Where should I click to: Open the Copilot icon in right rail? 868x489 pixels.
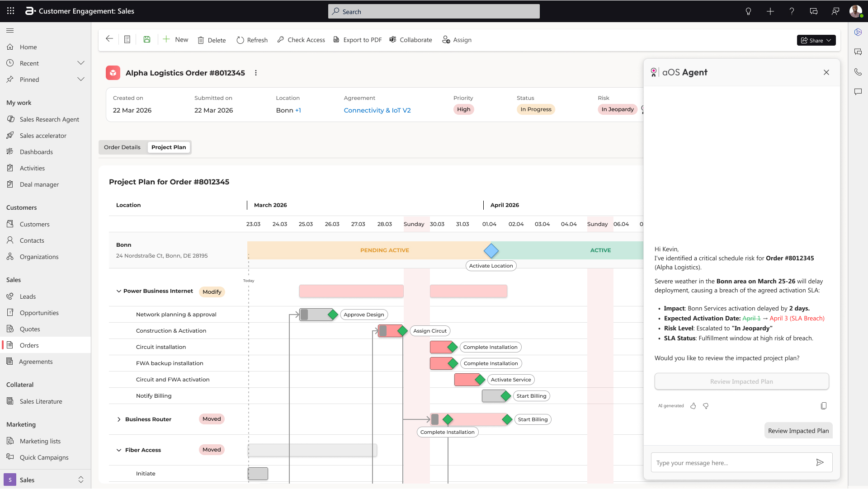[858, 32]
